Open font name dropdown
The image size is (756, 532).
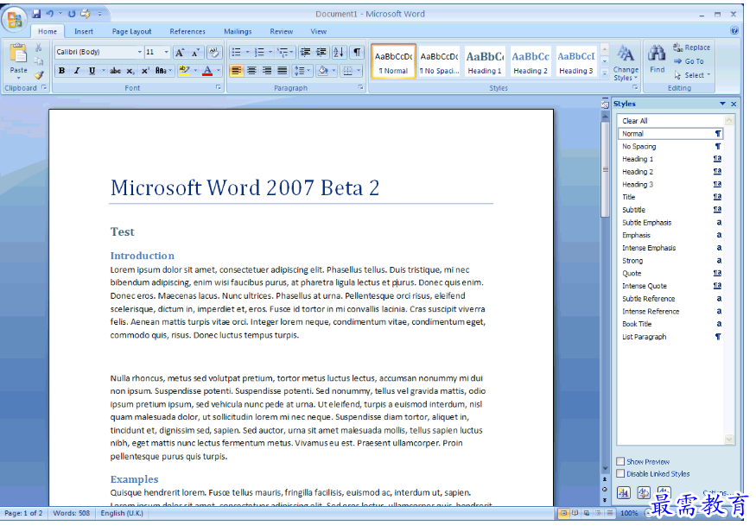139,52
